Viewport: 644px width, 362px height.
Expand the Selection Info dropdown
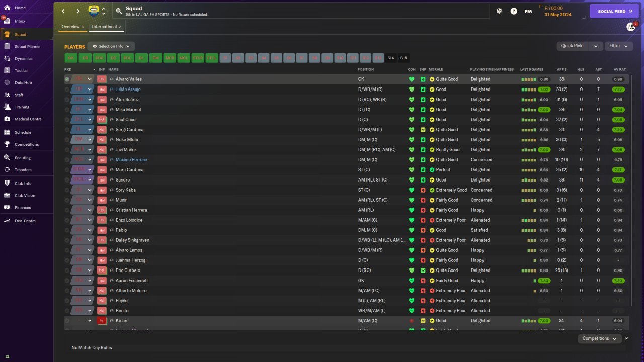pos(111,46)
